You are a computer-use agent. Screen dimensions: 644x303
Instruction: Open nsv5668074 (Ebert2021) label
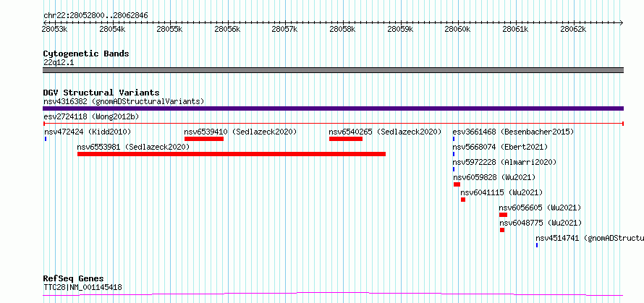[x=500, y=147]
